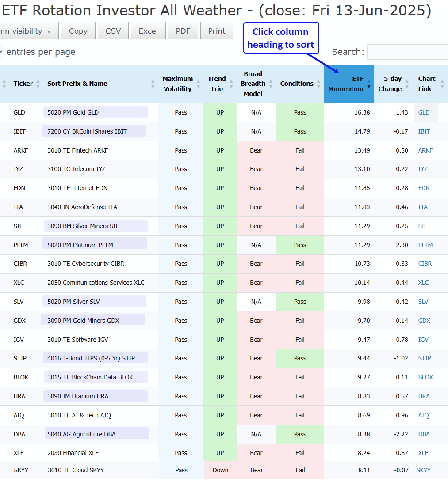This screenshot has height=482, width=448.
Task: Open IGV chart link
Action: [x=423, y=340]
